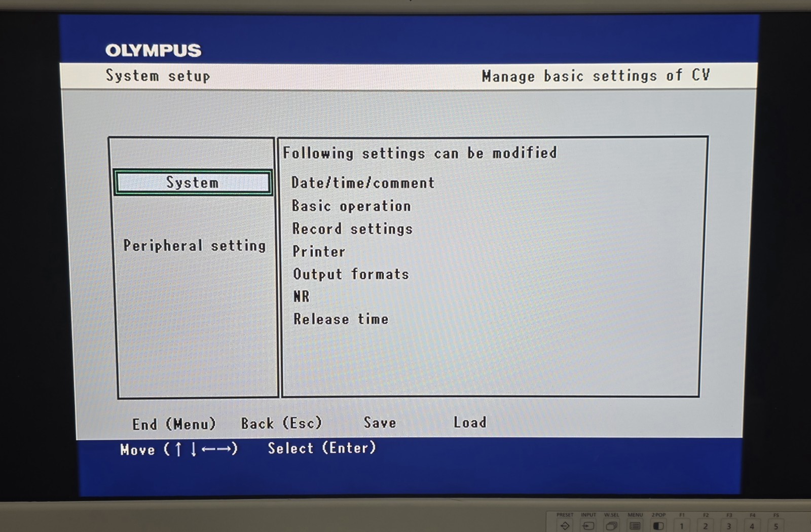Click End (Menu) to exit setup
This screenshot has height=532, width=811.
coord(174,424)
